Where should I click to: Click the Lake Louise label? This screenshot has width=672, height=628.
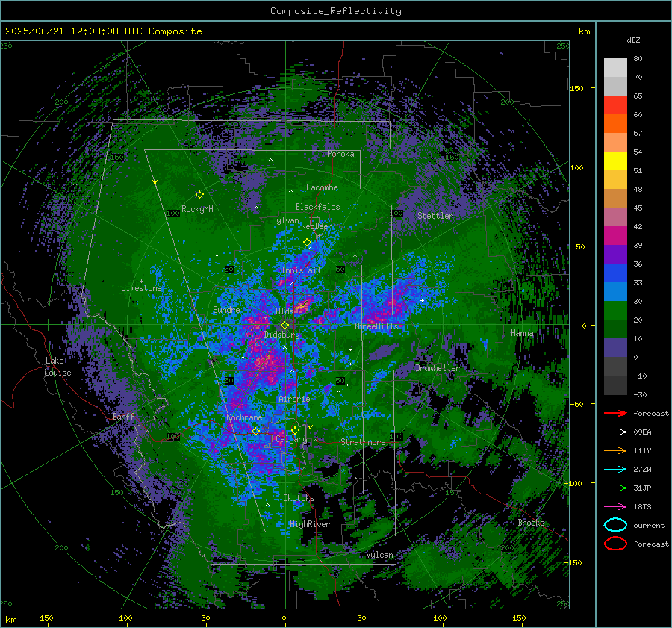(x=57, y=367)
